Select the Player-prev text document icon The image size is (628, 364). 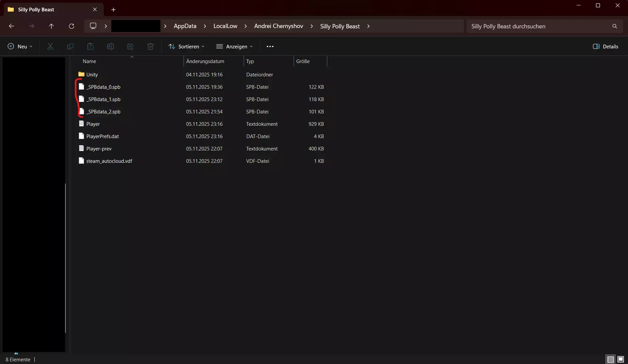coord(81,148)
